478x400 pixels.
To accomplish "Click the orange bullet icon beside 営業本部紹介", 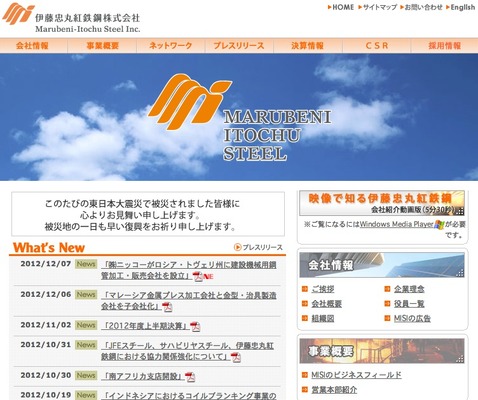I will 305,389.
